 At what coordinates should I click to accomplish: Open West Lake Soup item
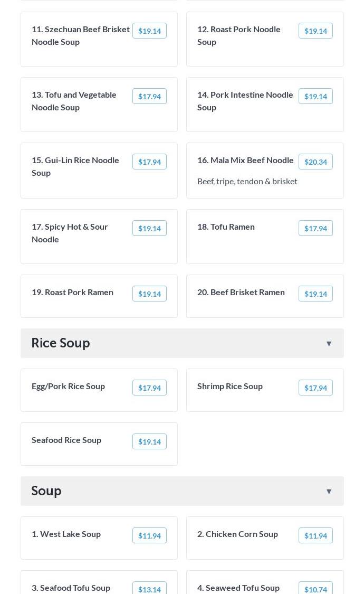point(66,534)
